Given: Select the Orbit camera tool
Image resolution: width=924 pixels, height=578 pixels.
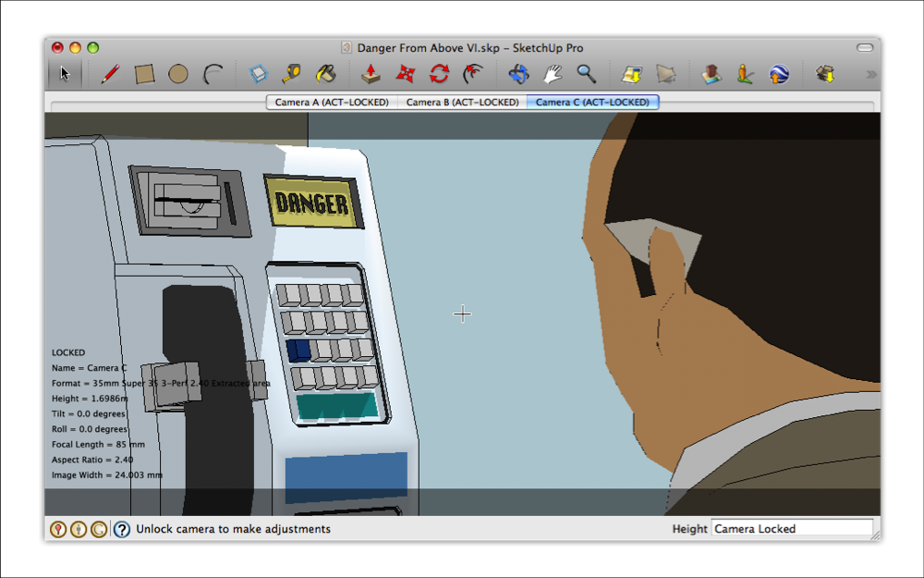Looking at the screenshot, I should coord(518,74).
